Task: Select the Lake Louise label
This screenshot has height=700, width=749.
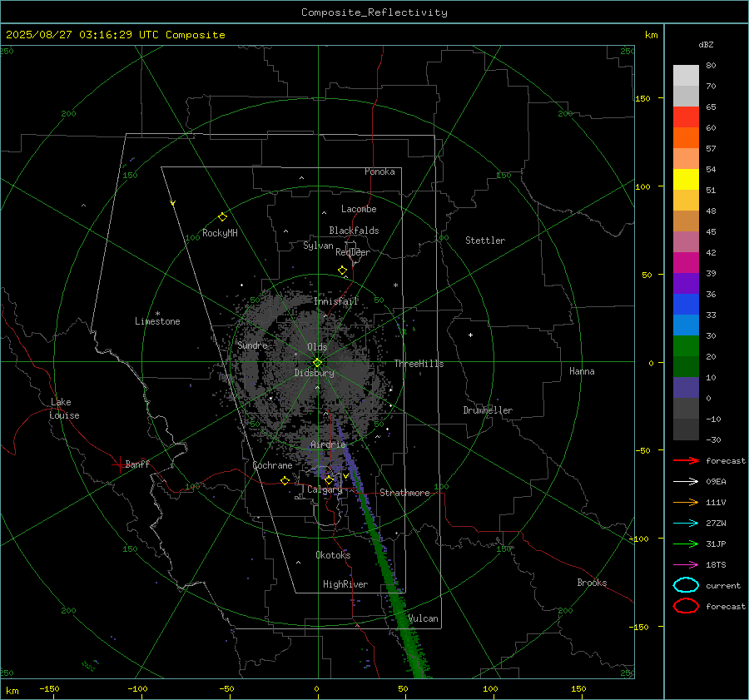Action: [x=64, y=409]
